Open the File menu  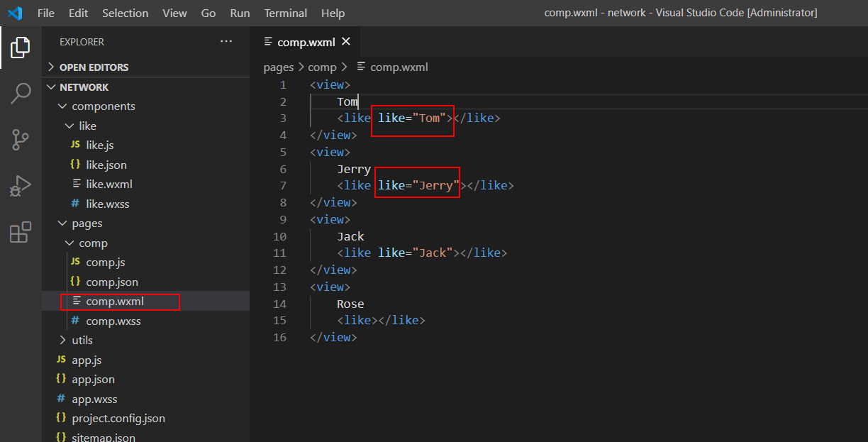tap(46, 13)
